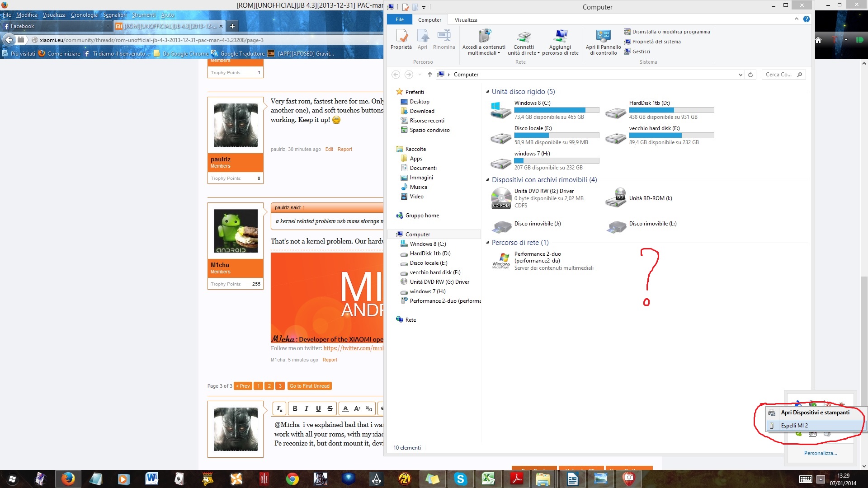
Task: Collapse Dispositivi con archivi rimovibili group
Action: tap(488, 180)
